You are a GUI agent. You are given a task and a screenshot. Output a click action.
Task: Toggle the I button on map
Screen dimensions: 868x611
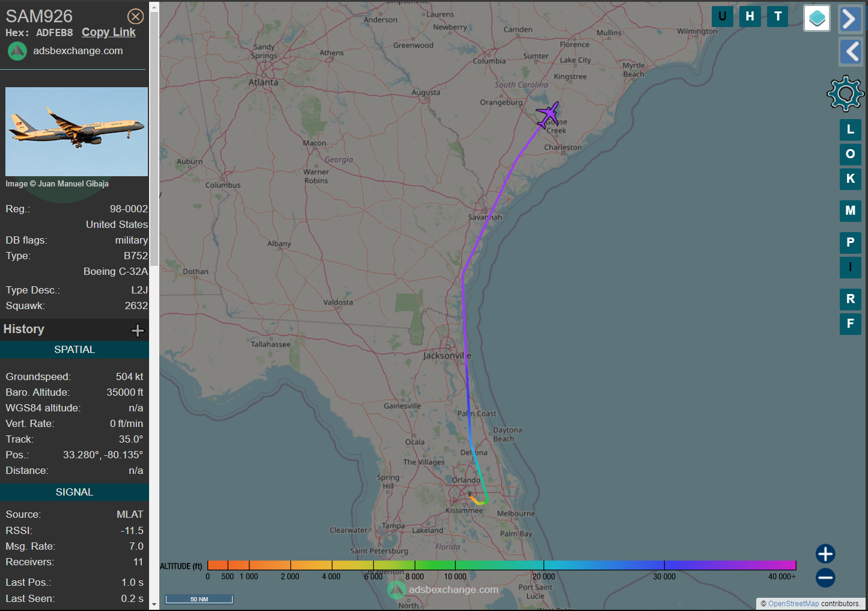coord(850,267)
